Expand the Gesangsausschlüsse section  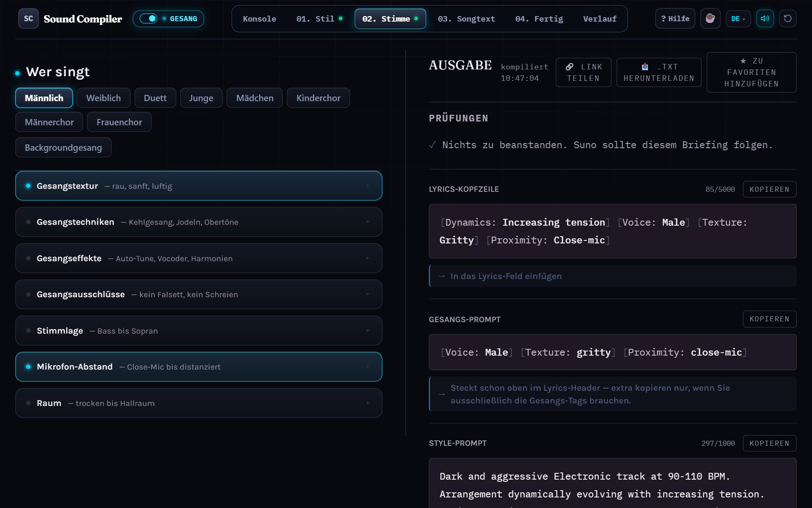(199, 294)
